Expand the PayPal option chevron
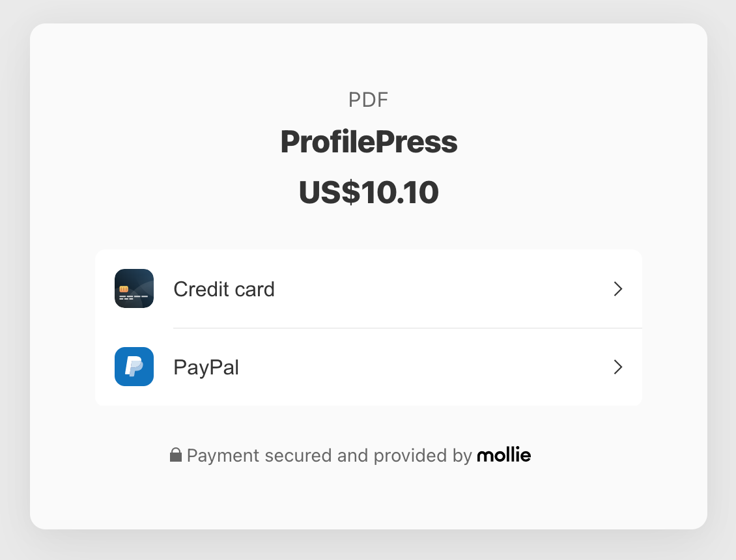 [618, 367]
